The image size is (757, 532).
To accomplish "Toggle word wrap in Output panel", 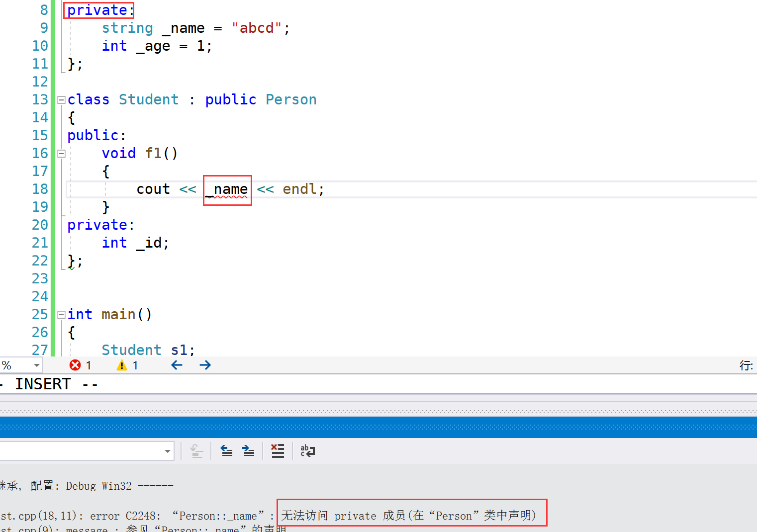I will (x=307, y=451).
